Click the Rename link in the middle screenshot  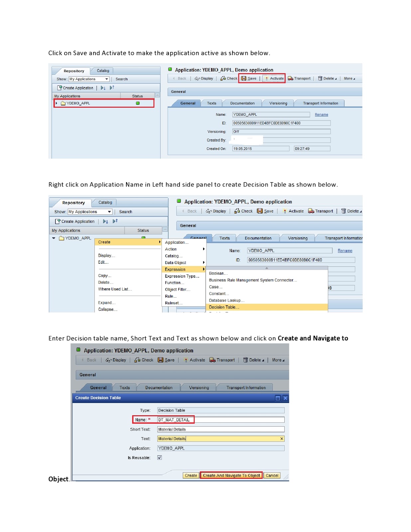point(345,251)
